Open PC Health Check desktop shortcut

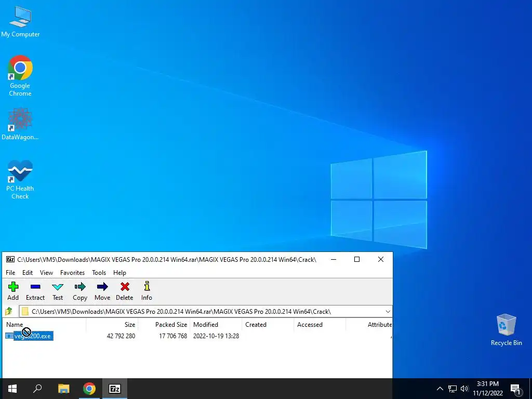20,180
